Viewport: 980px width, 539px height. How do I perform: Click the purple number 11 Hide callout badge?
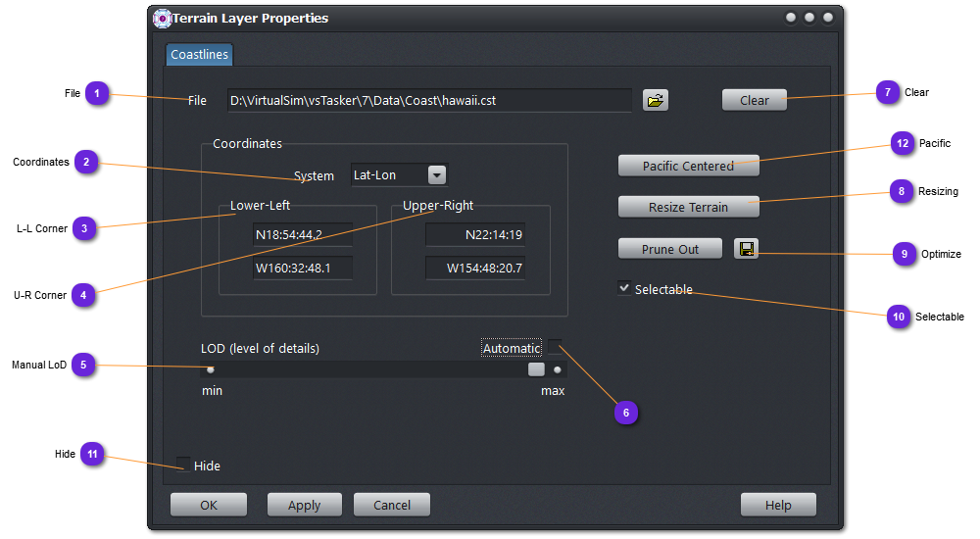(93, 454)
